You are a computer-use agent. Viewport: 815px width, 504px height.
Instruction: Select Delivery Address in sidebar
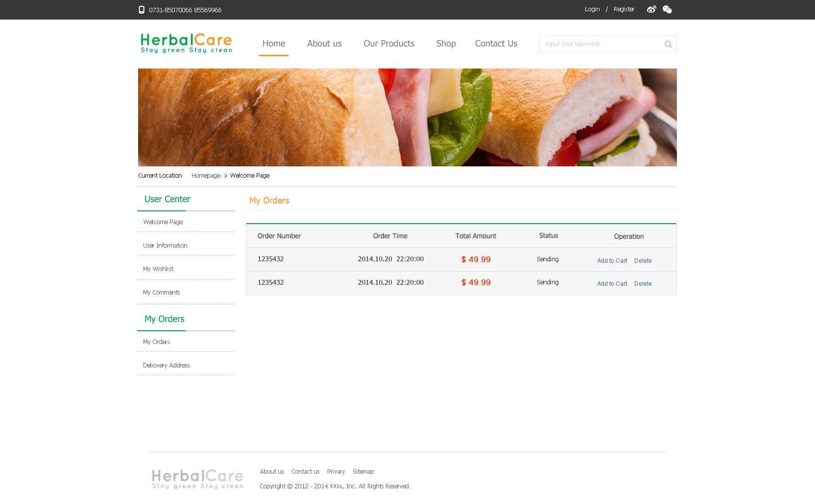166,366
